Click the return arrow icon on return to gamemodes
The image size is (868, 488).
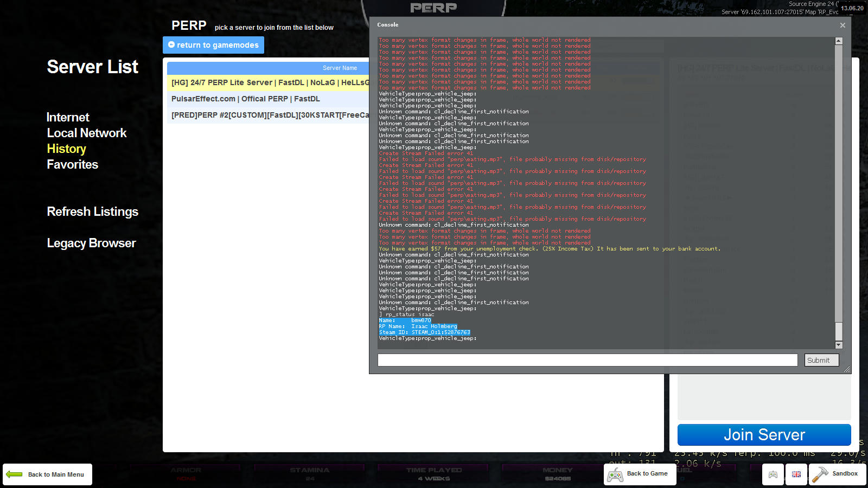coord(171,45)
